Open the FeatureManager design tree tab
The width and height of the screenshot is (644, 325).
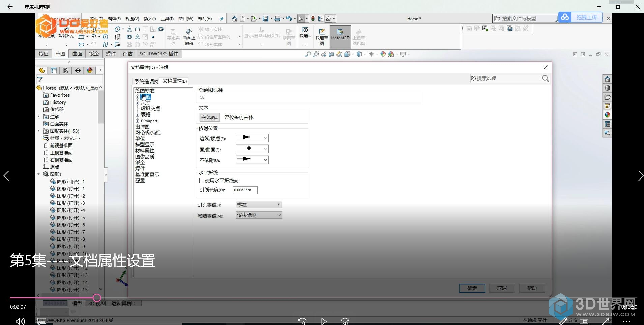(x=42, y=70)
